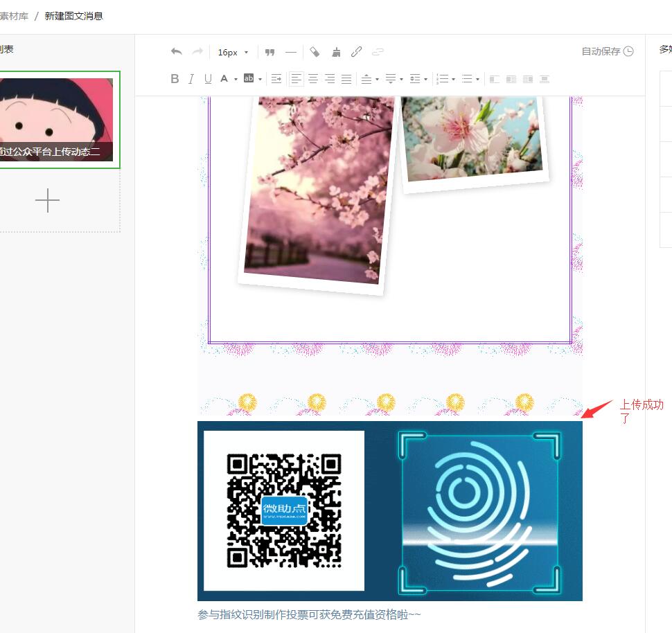672x633 pixels.
Task: Open the 素材库 breadcrumb link
Action: click(14, 16)
